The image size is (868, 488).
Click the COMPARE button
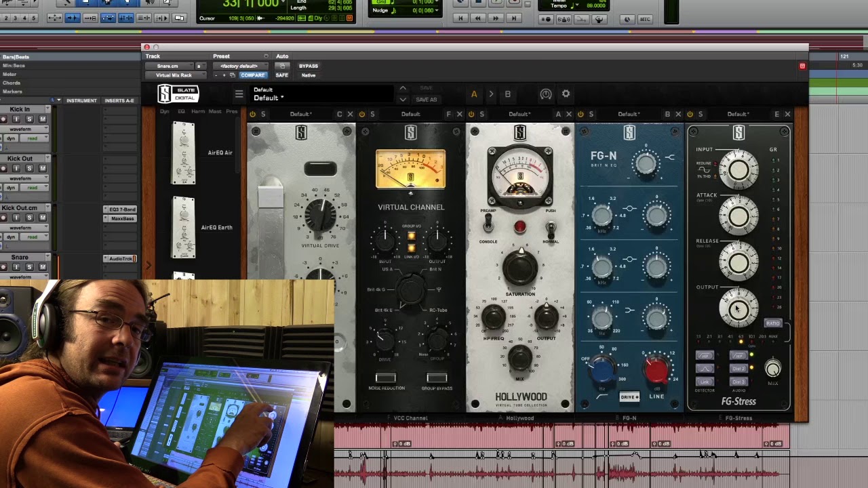[x=252, y=75]
